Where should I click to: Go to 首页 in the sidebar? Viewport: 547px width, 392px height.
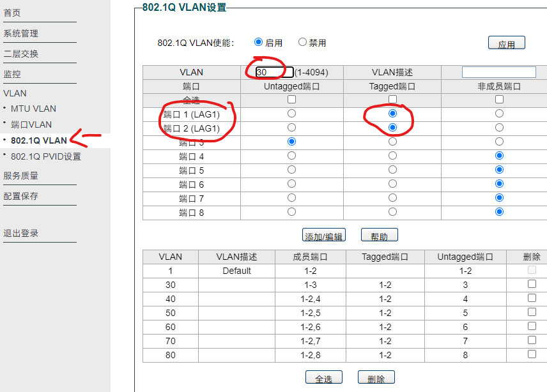[x=13, y=11]
